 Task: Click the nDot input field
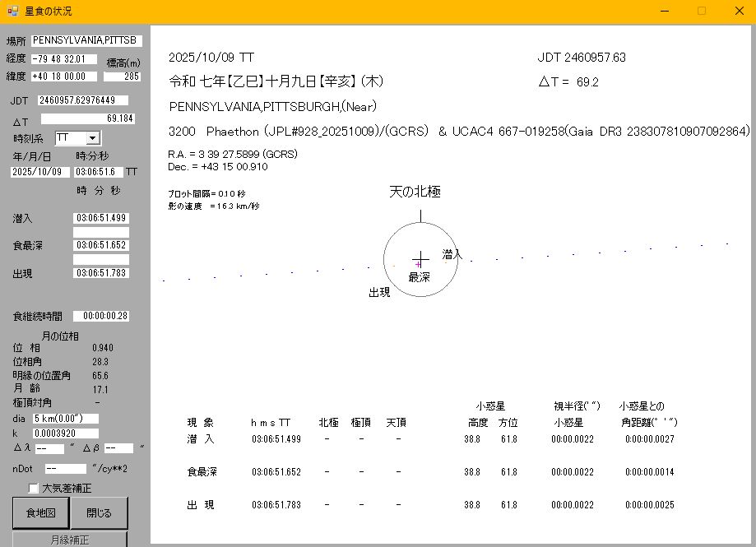coord(65,469)
